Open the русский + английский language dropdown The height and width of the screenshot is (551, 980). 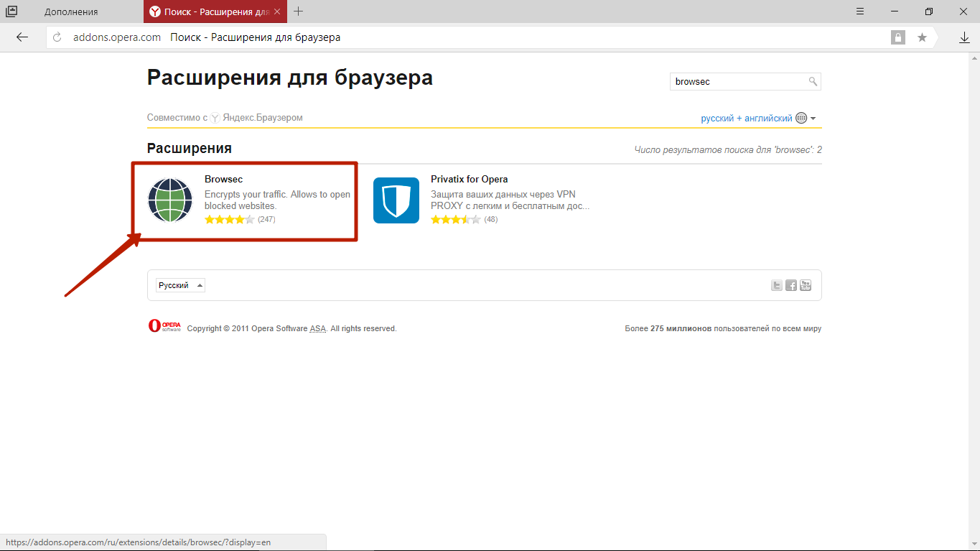pyautogui.click(x=758, y=118)
